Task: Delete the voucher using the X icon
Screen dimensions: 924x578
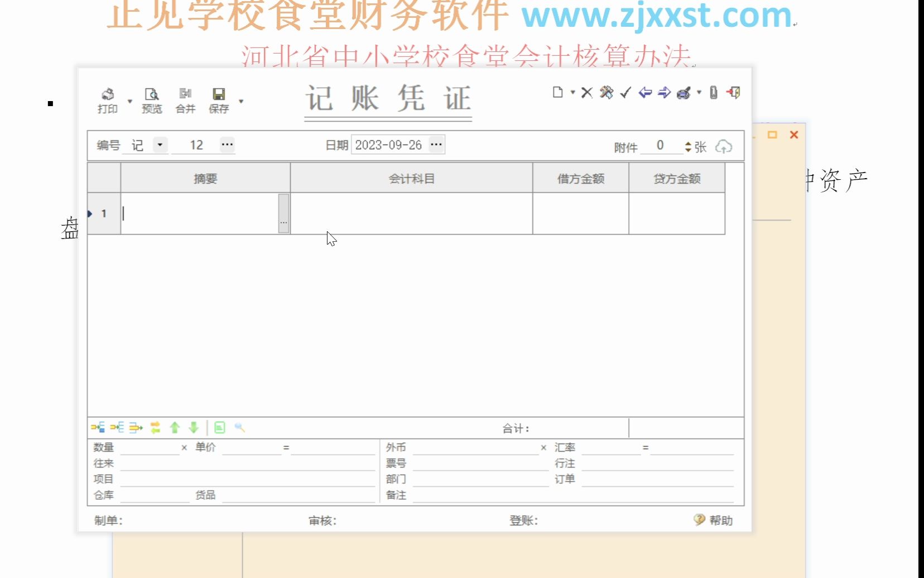Action: click(x=586, y=93)
